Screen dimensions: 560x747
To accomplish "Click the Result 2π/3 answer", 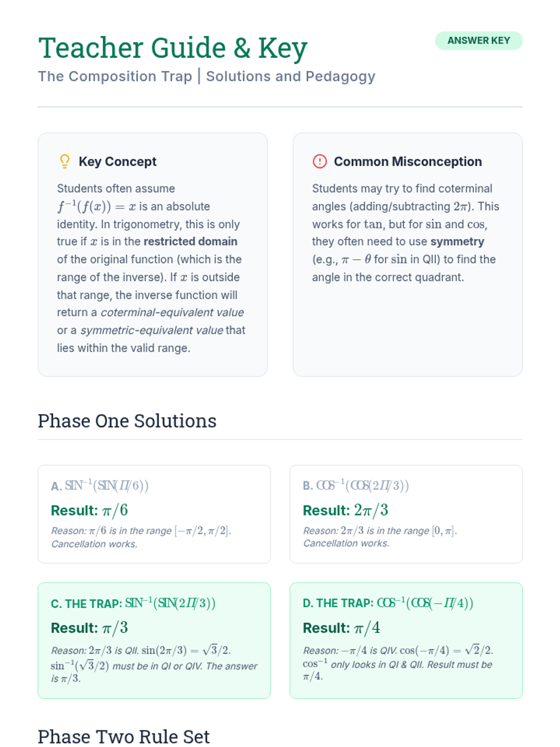I will coord(345,510).
